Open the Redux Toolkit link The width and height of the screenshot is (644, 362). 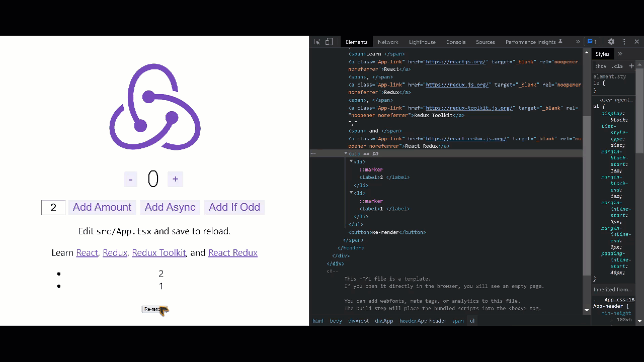coord(158,252)
